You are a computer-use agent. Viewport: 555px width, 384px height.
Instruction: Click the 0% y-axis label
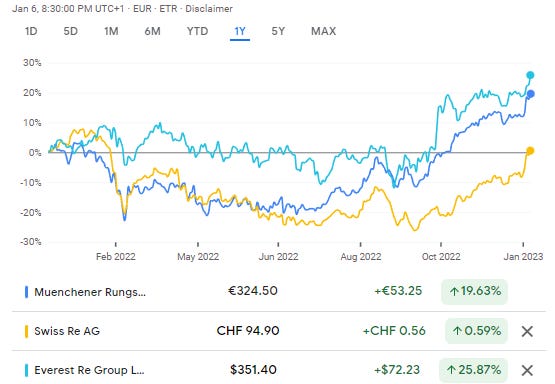pyautogui.click(x=35, y=153)
